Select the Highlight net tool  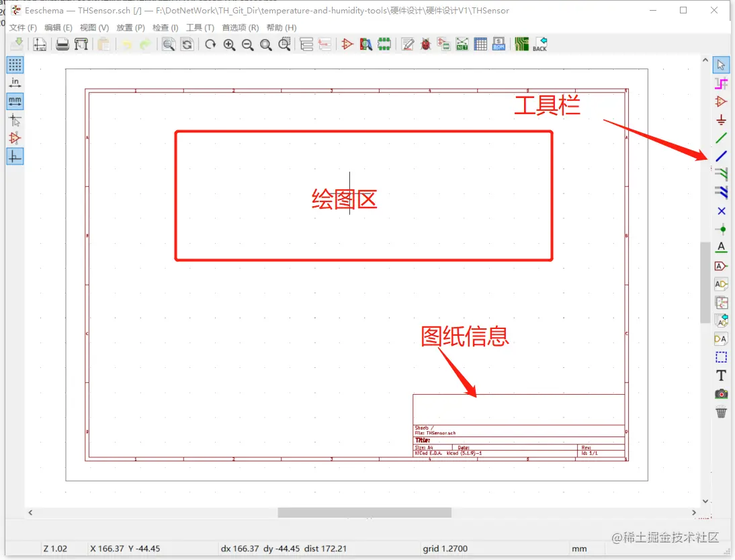tap(721, 83)
